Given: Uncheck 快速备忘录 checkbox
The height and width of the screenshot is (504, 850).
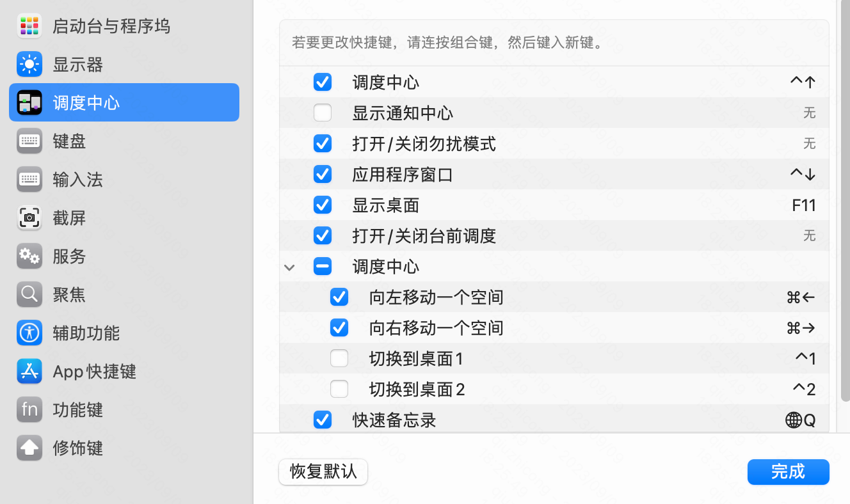Looking at the screenshot, I should (x=323, y=420).
